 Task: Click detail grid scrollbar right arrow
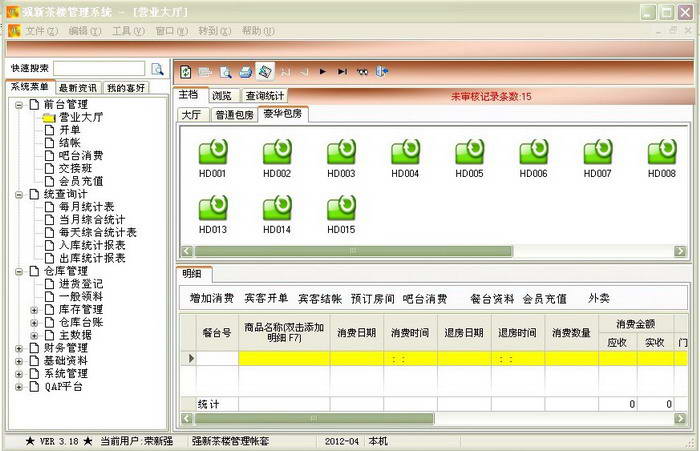point(680,418)
